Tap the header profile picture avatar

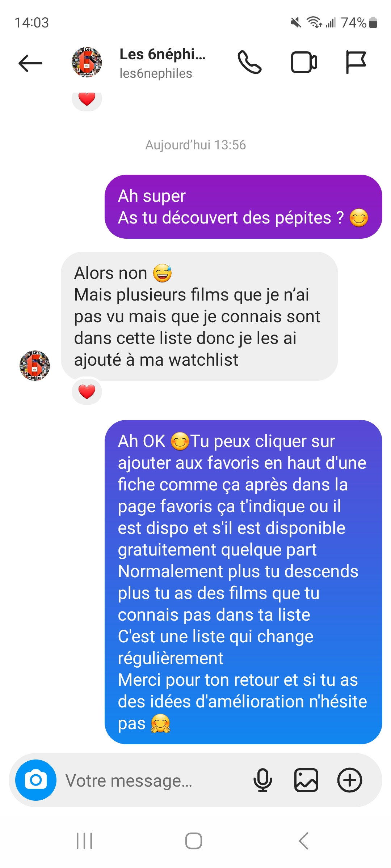[87, 62]
